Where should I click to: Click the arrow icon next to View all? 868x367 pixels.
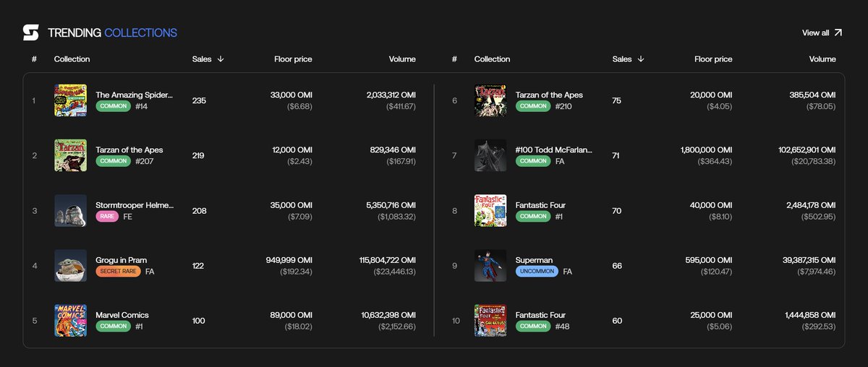tap(838, 33)
